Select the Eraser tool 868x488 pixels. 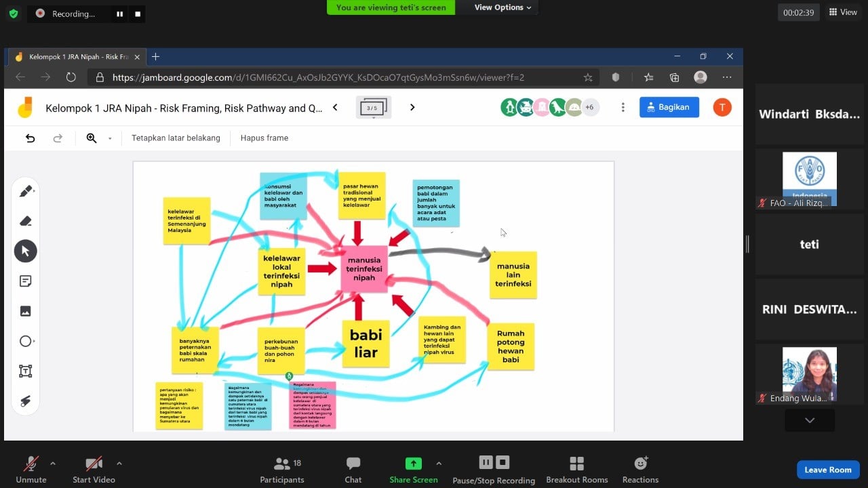pyautogui.click(x=26, y=221)
